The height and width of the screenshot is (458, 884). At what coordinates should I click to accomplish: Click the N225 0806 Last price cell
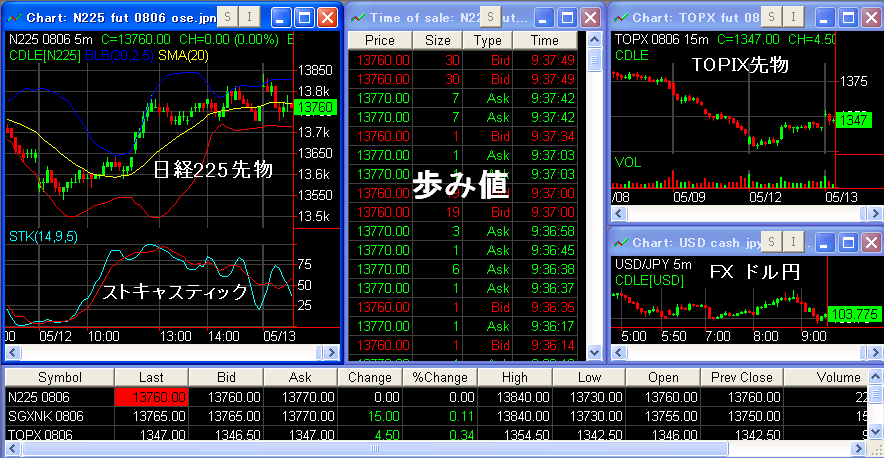coord(151,397)
